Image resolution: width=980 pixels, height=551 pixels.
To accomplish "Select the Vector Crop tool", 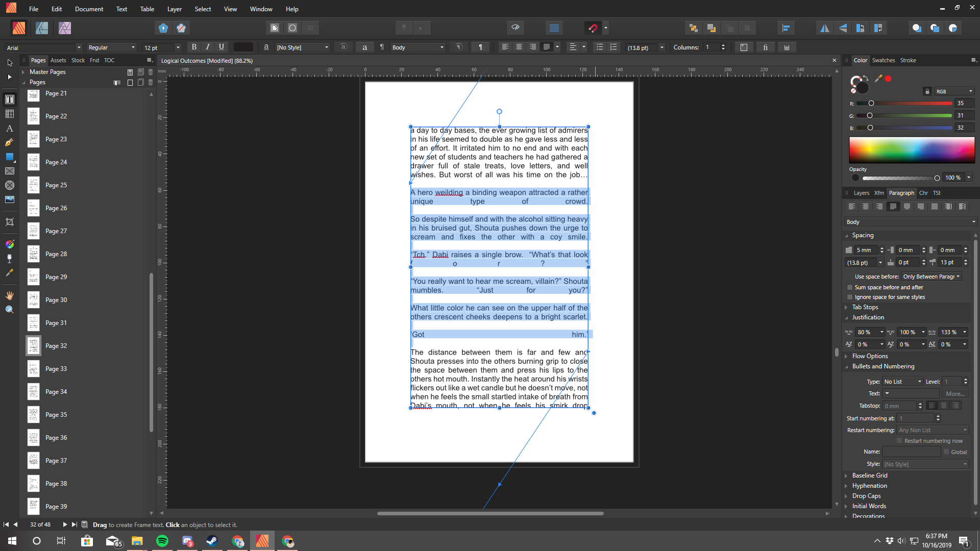I will point(10,222).
